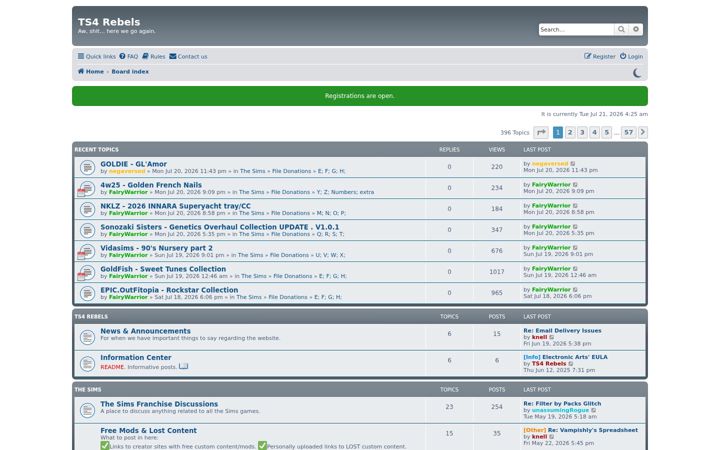
Task: View last post icon in 4w25 row
Action: (x=575, y=185)
